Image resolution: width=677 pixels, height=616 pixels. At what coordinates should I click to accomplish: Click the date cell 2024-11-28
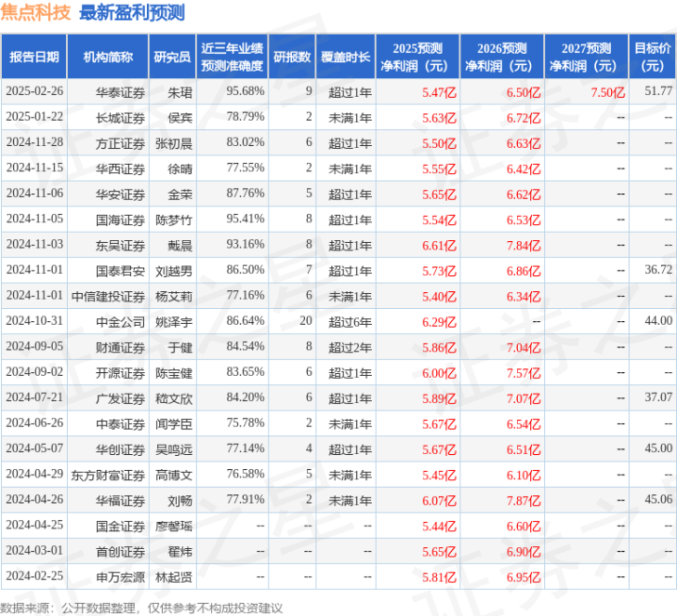(35, 142)
